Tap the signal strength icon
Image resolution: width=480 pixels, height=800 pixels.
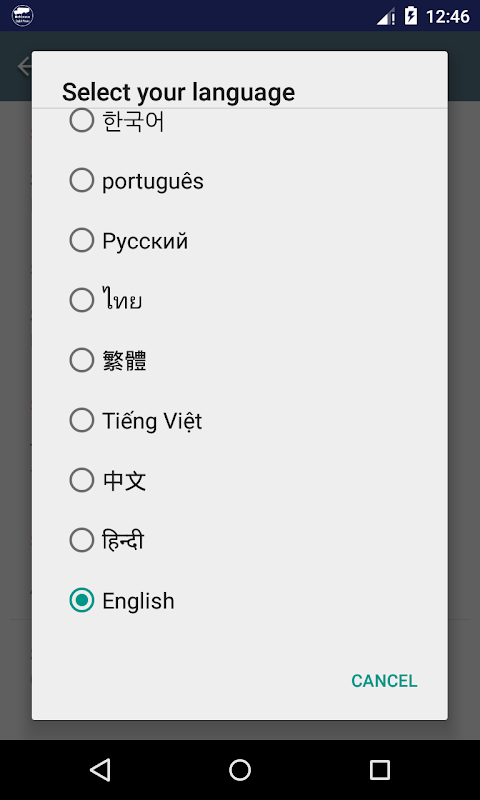pyautogui.click(x=386, y=17)
